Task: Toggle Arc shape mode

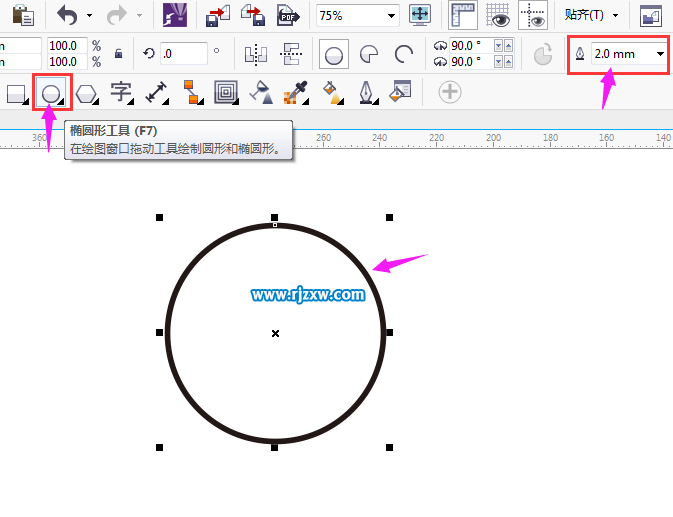Action: point(404,54)
